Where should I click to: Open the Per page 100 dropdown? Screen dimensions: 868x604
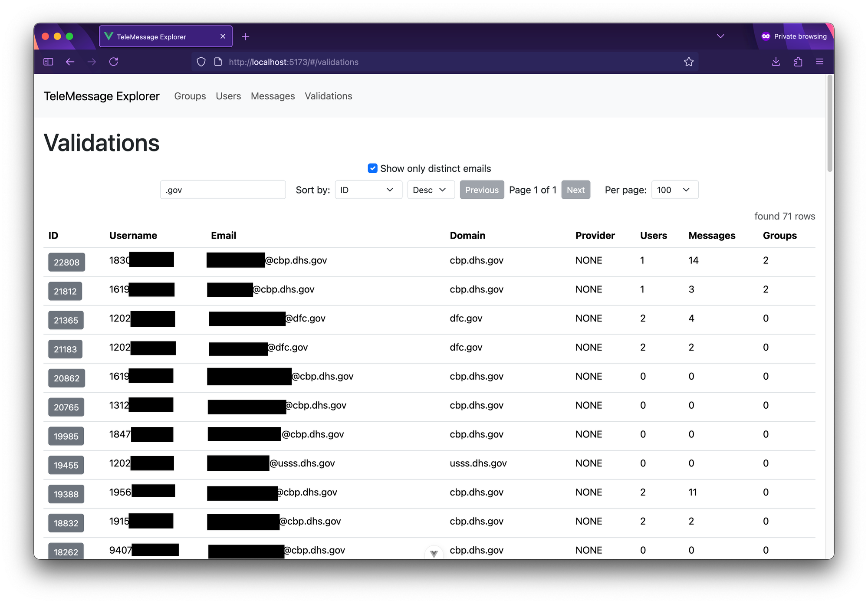[674, 190]
